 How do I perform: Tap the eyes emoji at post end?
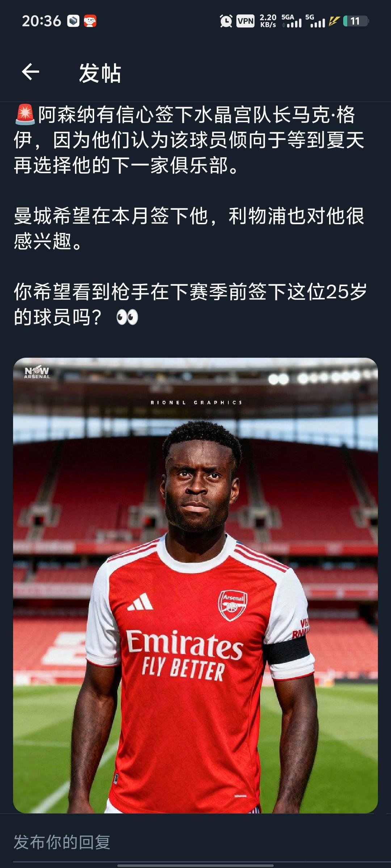click(x=127, y=317)
